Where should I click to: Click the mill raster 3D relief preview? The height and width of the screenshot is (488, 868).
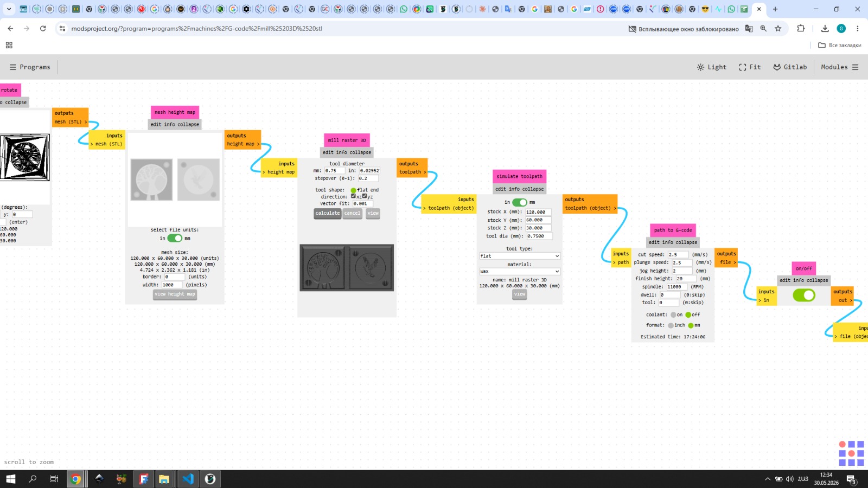point(347,267)
